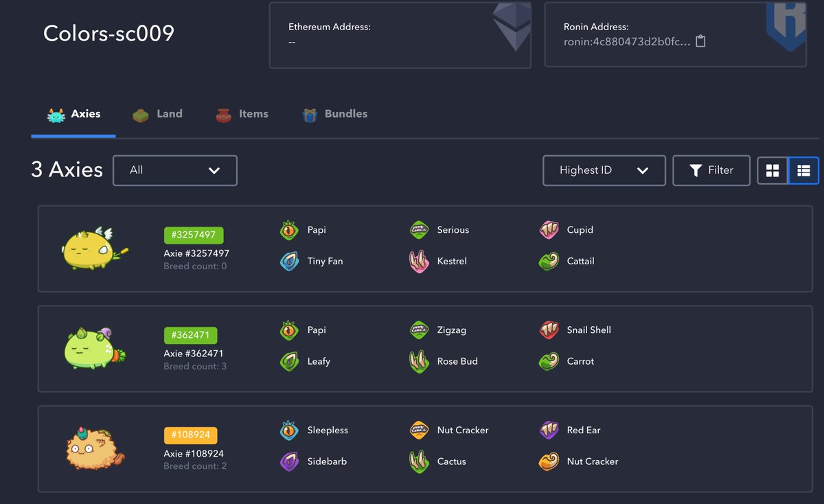Click the Serious mouth icon

(419, 230)
